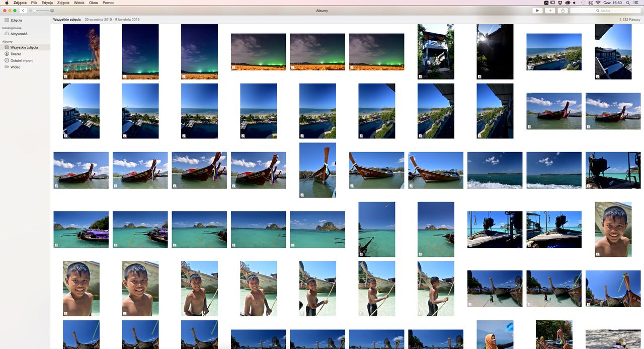Select the vertical photo of longtail boat bow
Image resolution: width=644 pixels, height=349 pixels.
[x=317, y=170]
